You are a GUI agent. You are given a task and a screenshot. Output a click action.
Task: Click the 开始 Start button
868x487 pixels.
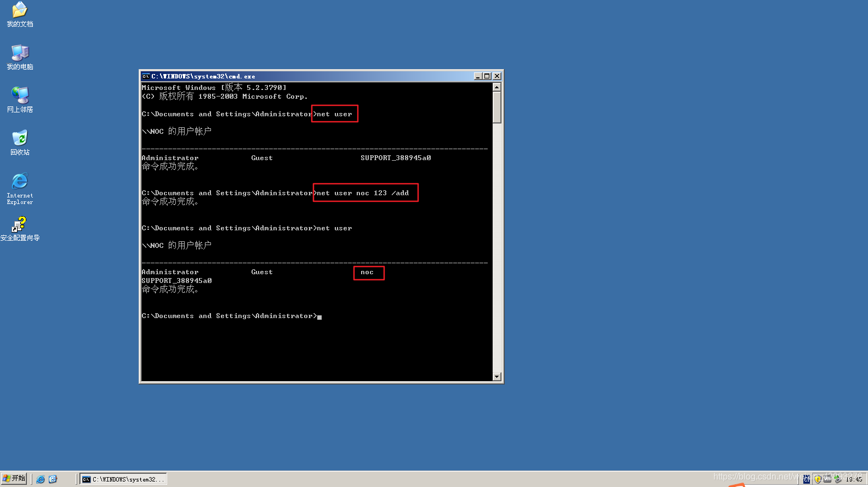click(14, 479)
